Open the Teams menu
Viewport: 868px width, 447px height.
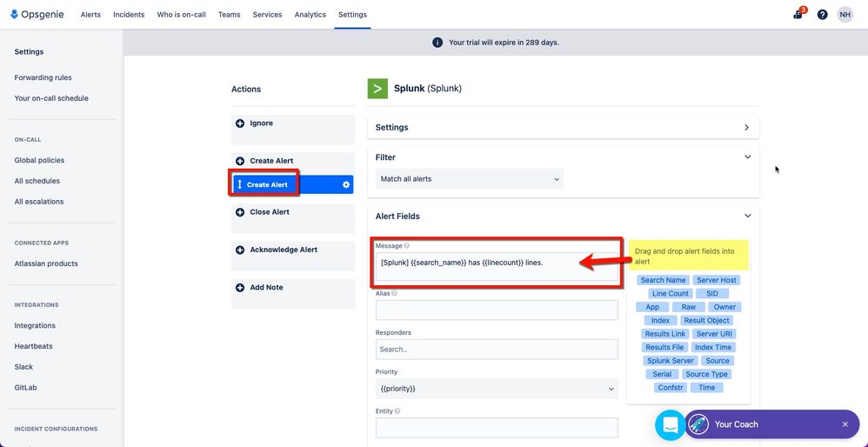pyautogui.click(x=230, y=15)
